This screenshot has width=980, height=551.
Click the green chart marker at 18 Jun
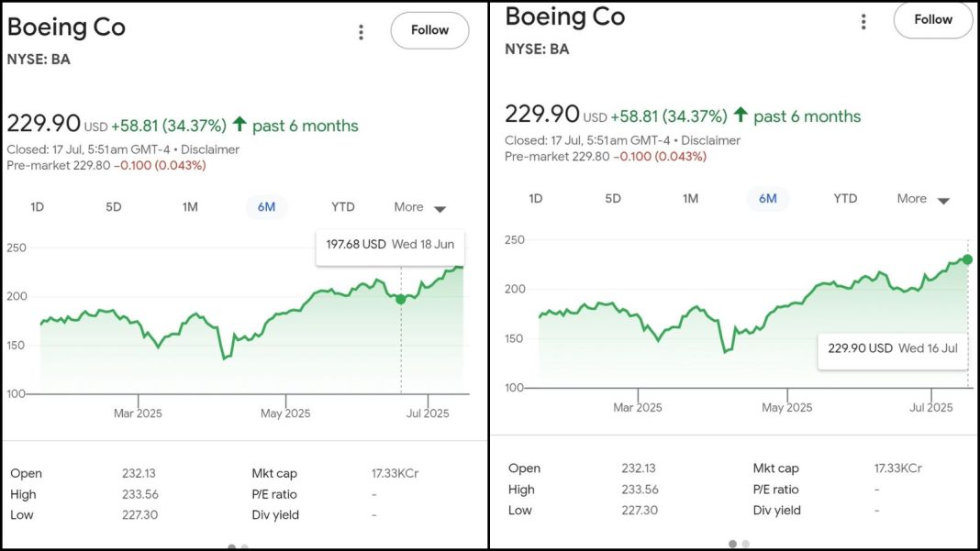click(401, 299)
